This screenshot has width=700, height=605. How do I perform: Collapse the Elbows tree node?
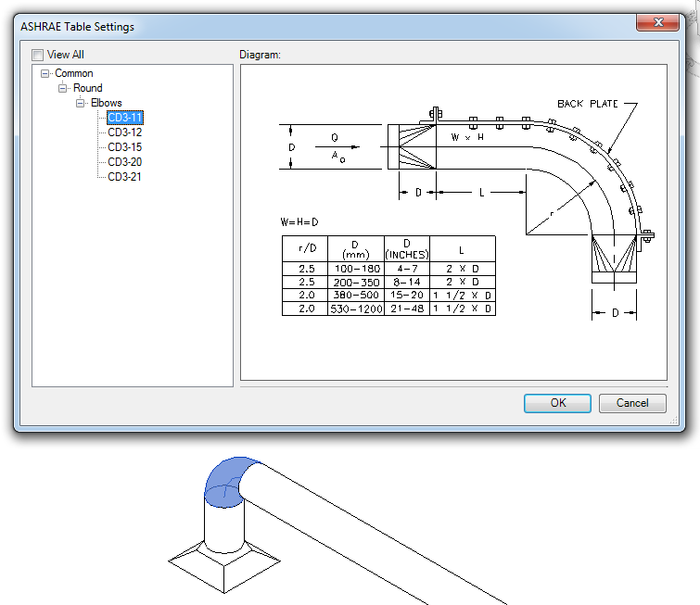click(x=81, y=103)
